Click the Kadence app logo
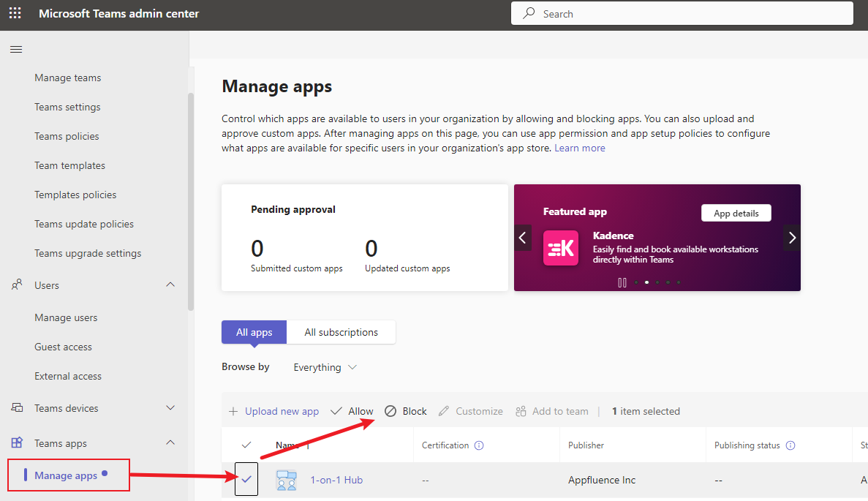The width and height of the screenshot is (868, 501). pyautogui.click(x=561, y=248)
